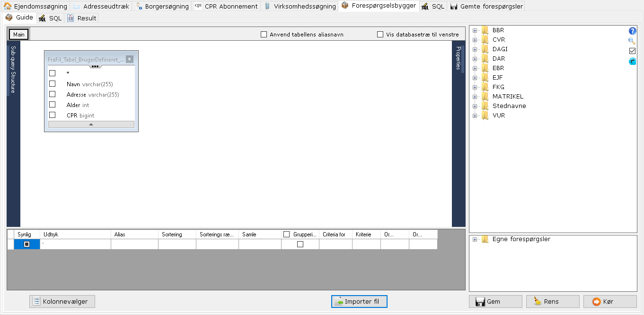Click the magnifying glass search icon
Screen dimensions: 644x315
(x=632, y=41)
